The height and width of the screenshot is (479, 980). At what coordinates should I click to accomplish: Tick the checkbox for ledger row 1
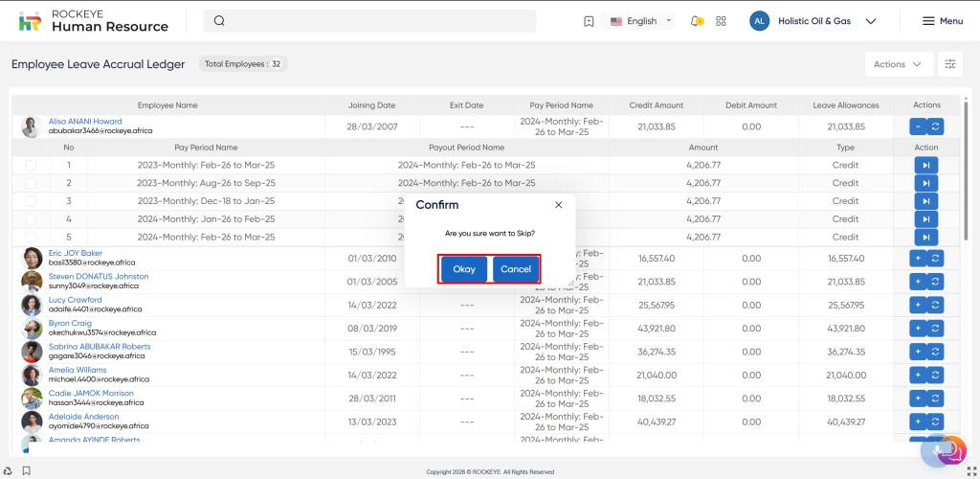pos(31,166)
